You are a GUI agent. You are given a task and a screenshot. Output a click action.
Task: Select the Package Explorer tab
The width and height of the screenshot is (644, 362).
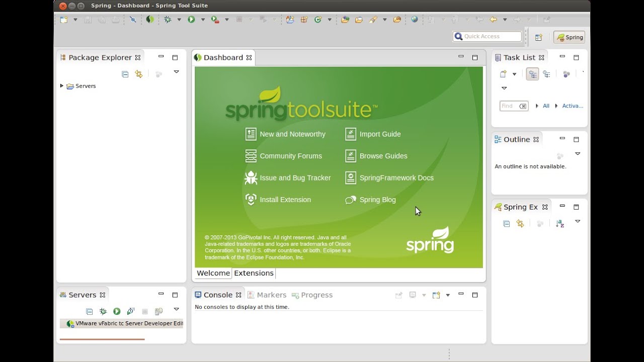point(100,57)
